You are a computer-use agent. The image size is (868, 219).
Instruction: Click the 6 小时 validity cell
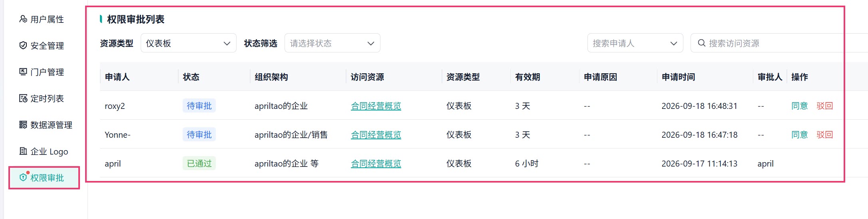point(527,164)
